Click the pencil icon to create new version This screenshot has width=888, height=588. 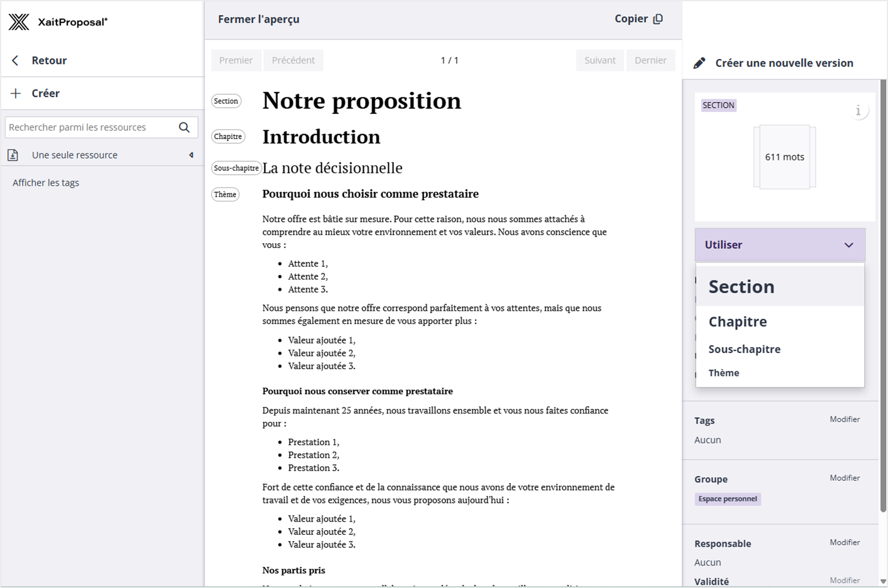tap(699, 63)
